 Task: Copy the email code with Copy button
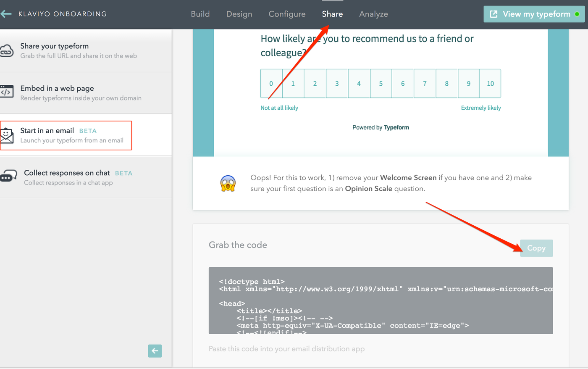click(x=536, y=248)
